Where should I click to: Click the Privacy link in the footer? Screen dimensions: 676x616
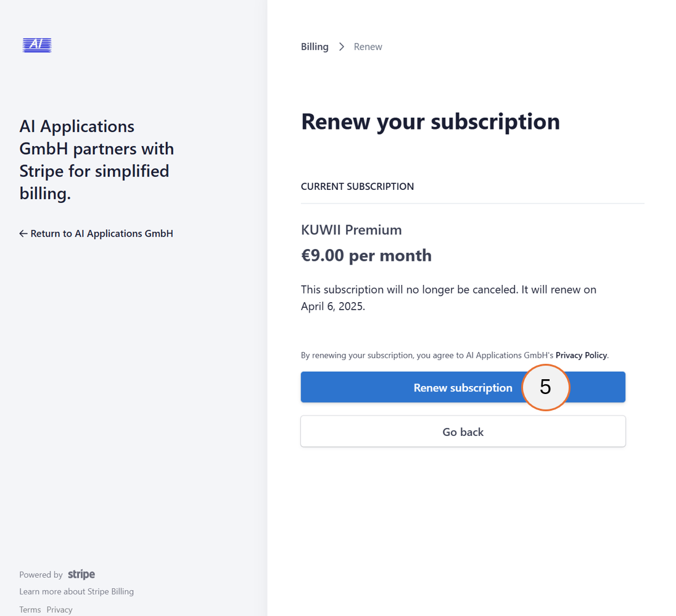[59, 609]
